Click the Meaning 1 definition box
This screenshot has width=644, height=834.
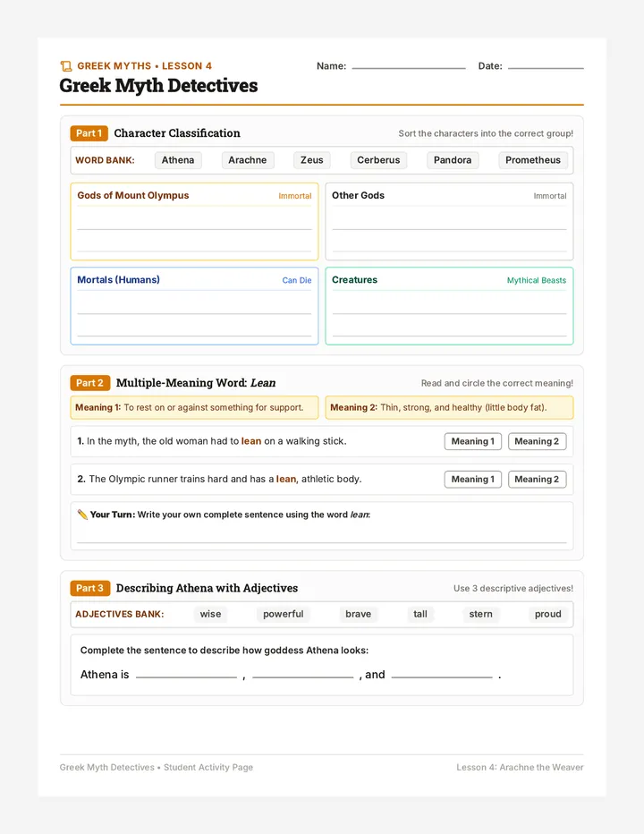point(195,407)
